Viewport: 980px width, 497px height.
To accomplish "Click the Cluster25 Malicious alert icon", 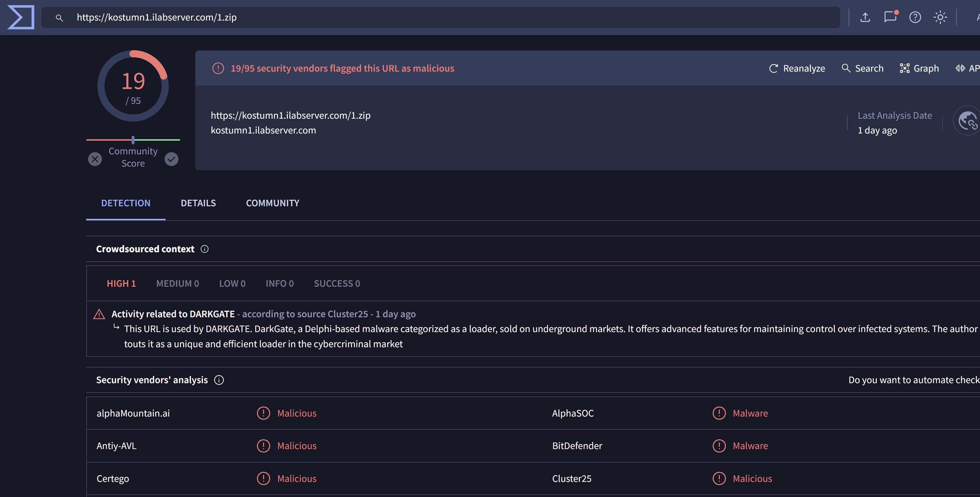I will pyautogui.click(x=719, y=478).
